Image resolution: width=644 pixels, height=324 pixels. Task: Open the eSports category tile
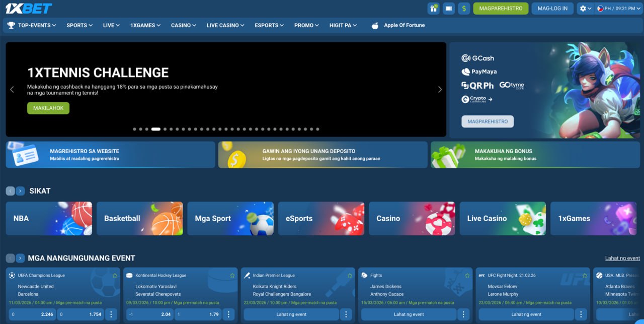click(321, 219)
